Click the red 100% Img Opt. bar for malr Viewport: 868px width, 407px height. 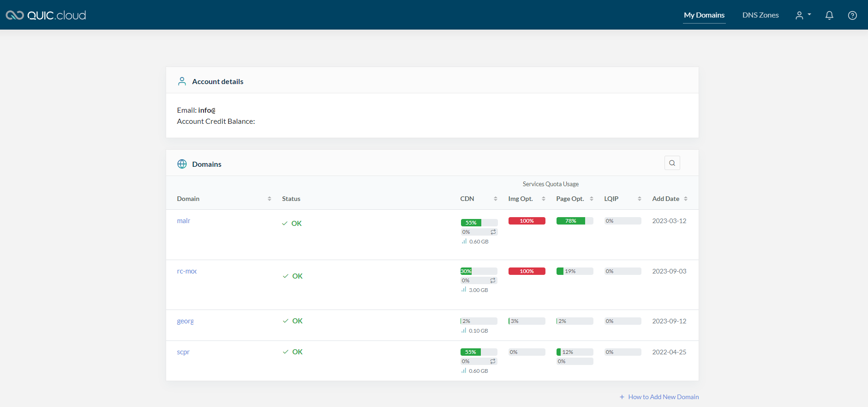[x=527, y=221]
